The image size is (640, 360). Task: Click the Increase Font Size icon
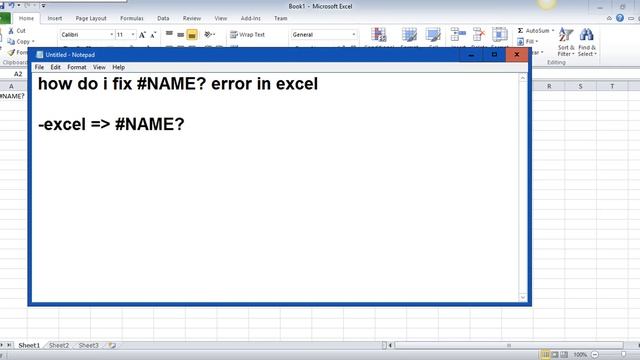tap(142, 35)
